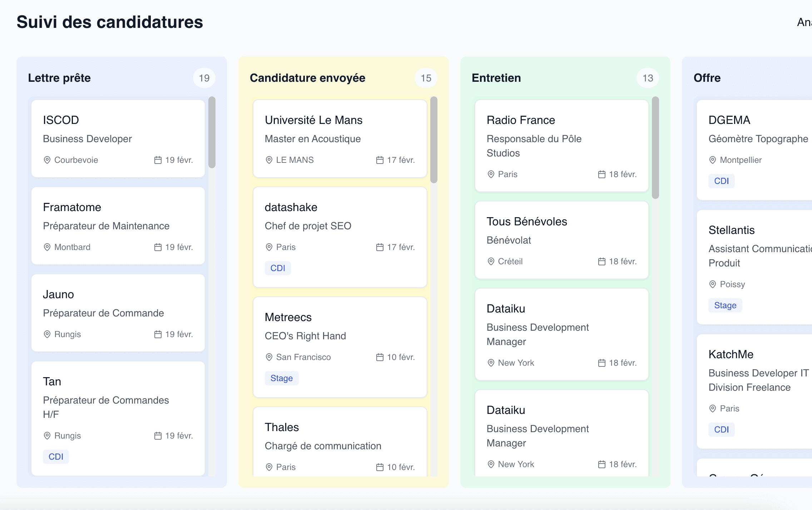
Task: Click the Suivi des candidatures page title
Action: pyautogui.click(x=110, y=22)
